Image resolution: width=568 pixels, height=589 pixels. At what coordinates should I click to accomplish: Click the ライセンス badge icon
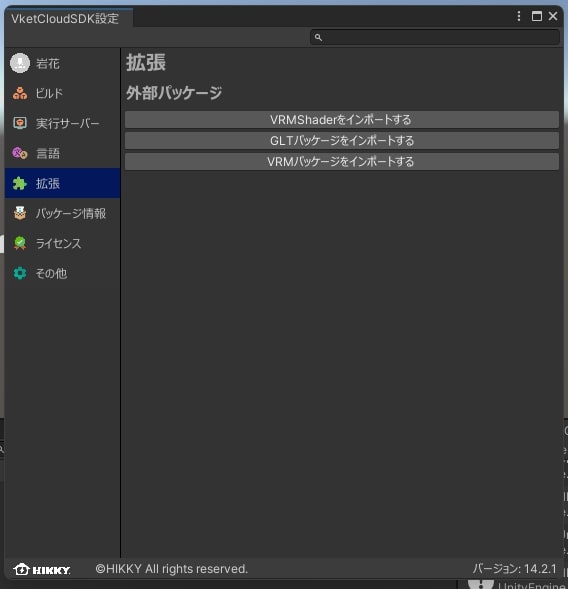click(x=20, y=243)
